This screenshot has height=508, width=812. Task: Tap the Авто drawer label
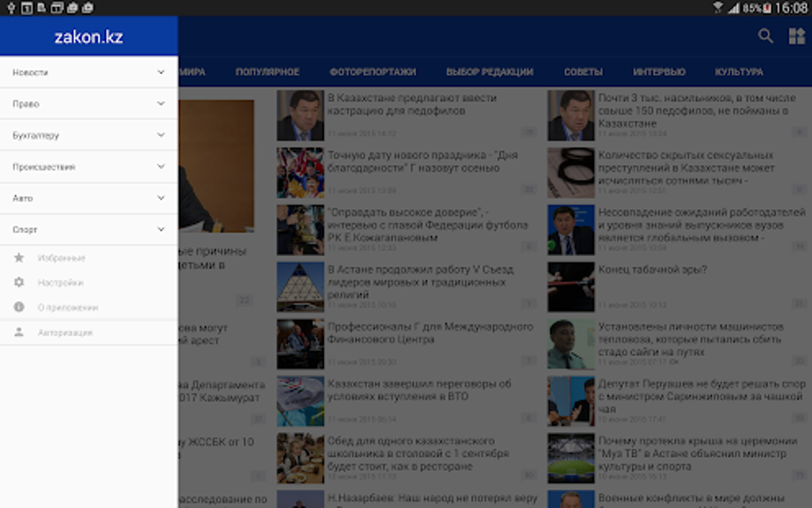[x=23, y=198]
